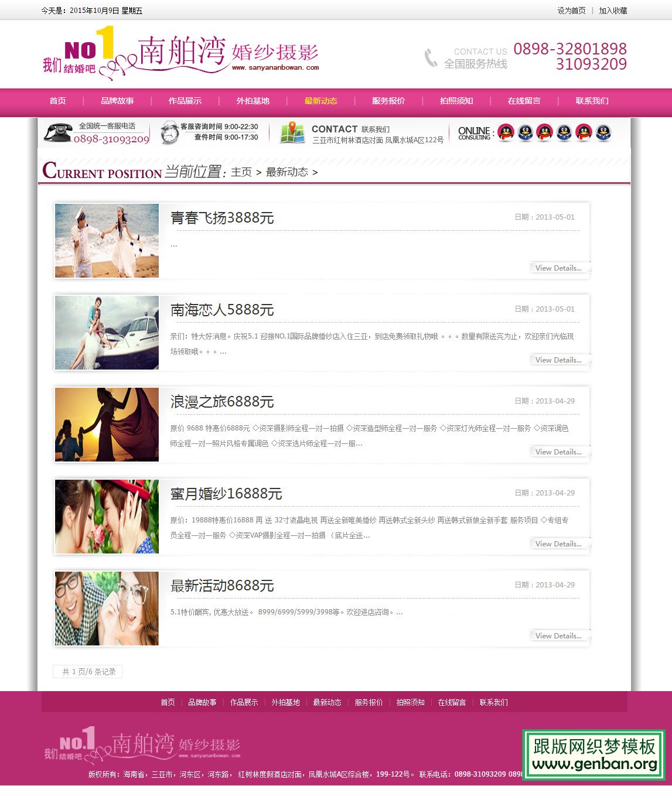The image size is (672, 786).
Task: Open the 最新活动8688元 couple thumbnail
Action: tap(107, 609)
